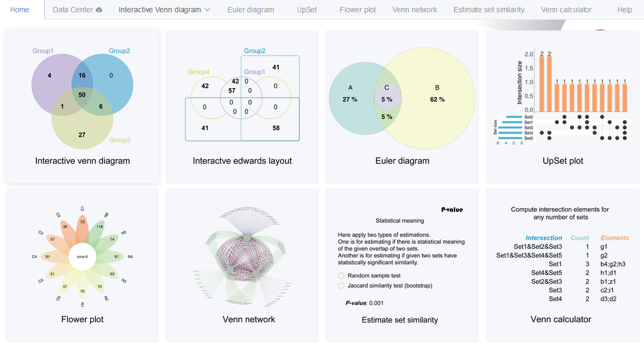Expand the Interactive Venn diagram dropdown arrow

207,10
